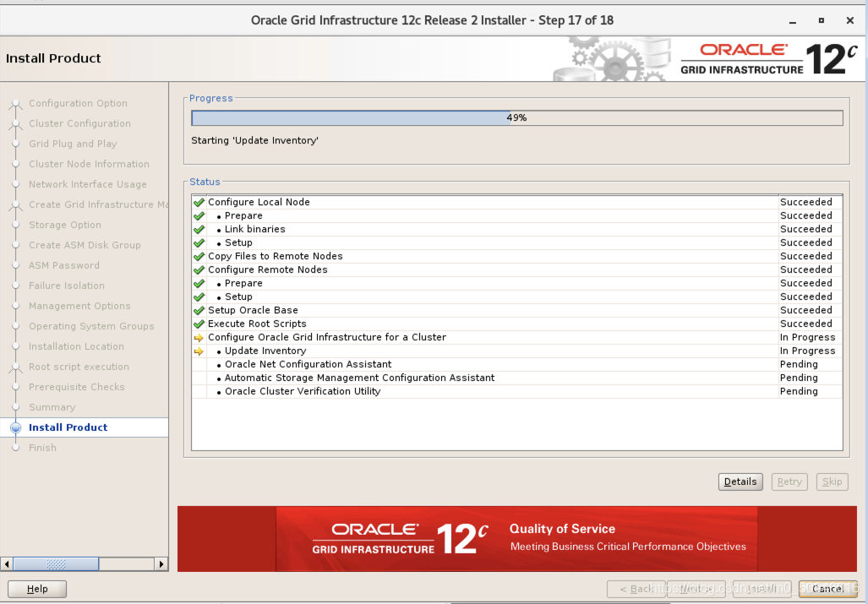This screenshot has height=604, width=868.
Task: Maximize the installer window
Action: point(822,20)
